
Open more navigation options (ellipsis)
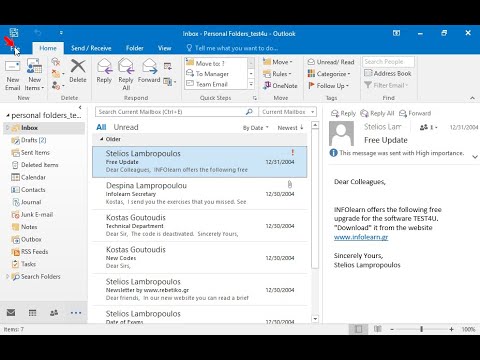click(x=76, y=313)
